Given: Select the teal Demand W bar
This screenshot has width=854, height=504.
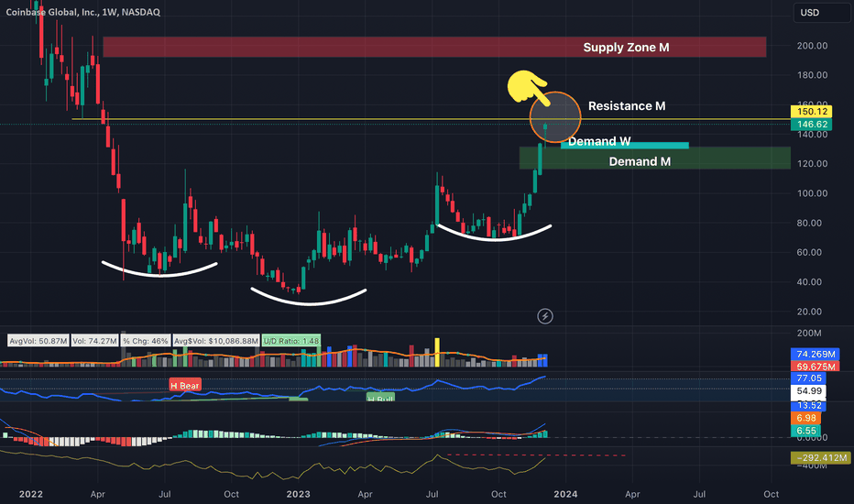Looking at the screenshot, I should [x=625, y=146].
